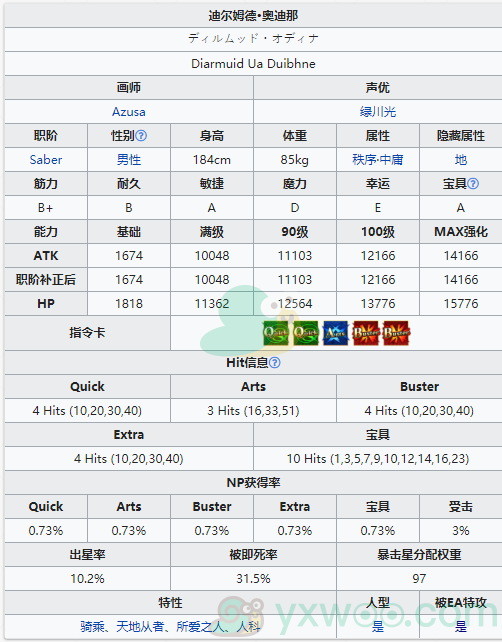Viewport: 502px width, 642px height.
Task: Click the max-level HP value 11362
Action: pyautogui.click(x=212, y=304)
